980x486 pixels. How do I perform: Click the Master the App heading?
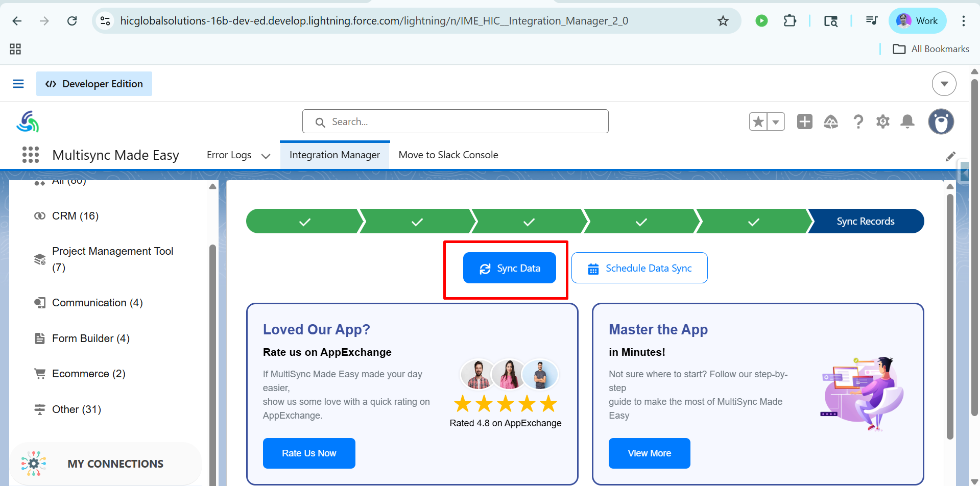click(x=658, y=330)
